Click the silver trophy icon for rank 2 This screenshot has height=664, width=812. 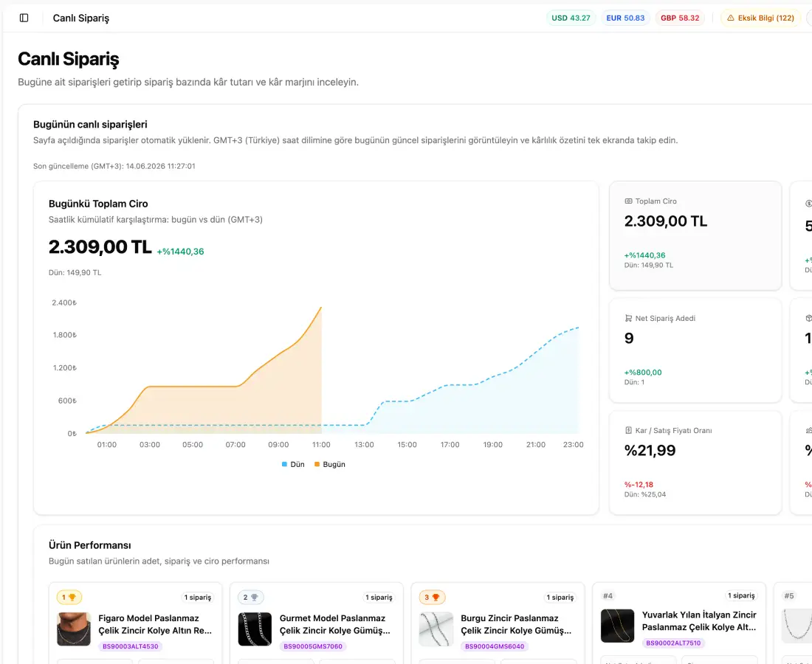coord(254,598)
